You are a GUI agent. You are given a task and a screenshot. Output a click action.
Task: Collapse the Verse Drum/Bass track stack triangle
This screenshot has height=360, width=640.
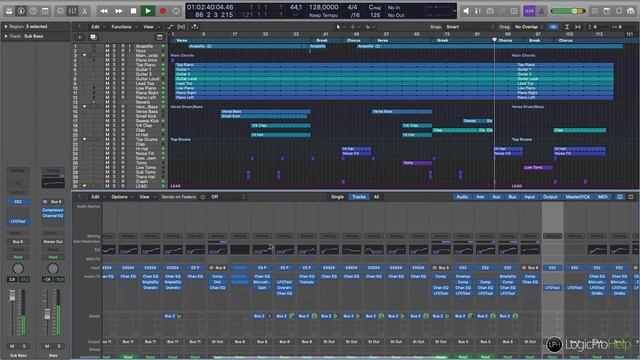(85, 107)
